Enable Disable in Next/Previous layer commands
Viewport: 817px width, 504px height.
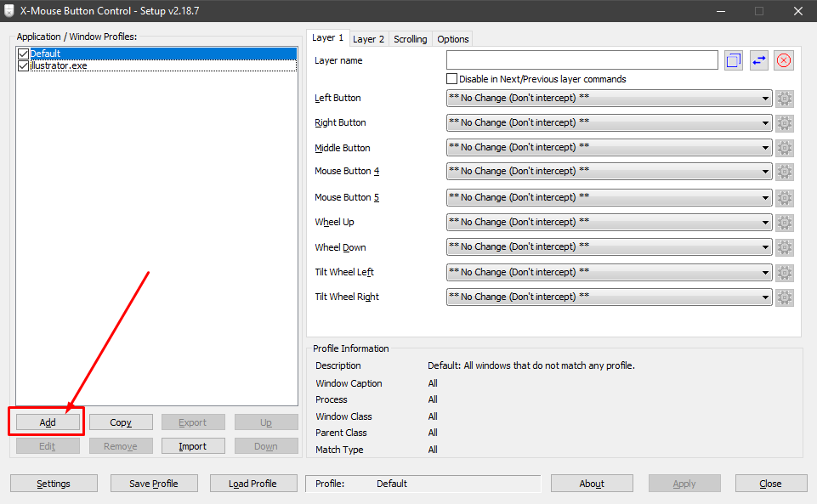tap(451, 78)
